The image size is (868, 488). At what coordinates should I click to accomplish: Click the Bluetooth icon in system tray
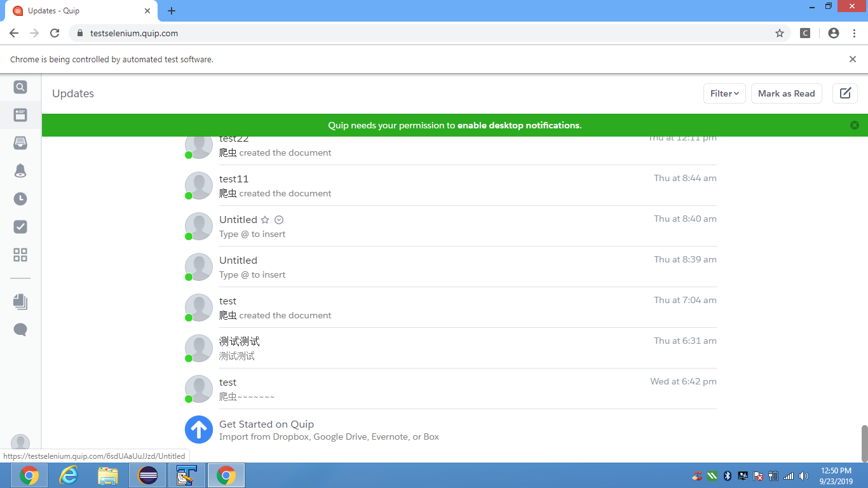point(728,476)
